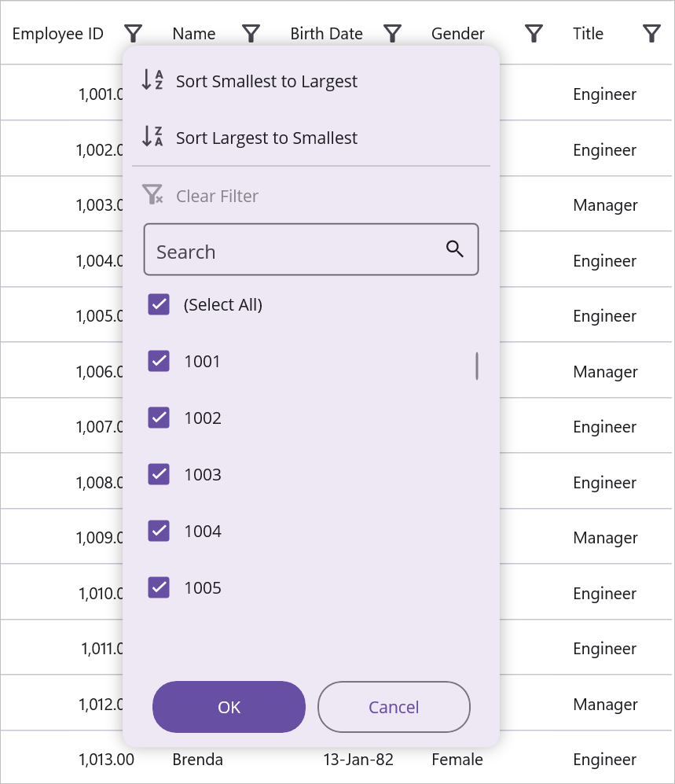Click the Z-A sort descending icon
This screenshot has height=784, width=675.
click(x=154, y=137)
